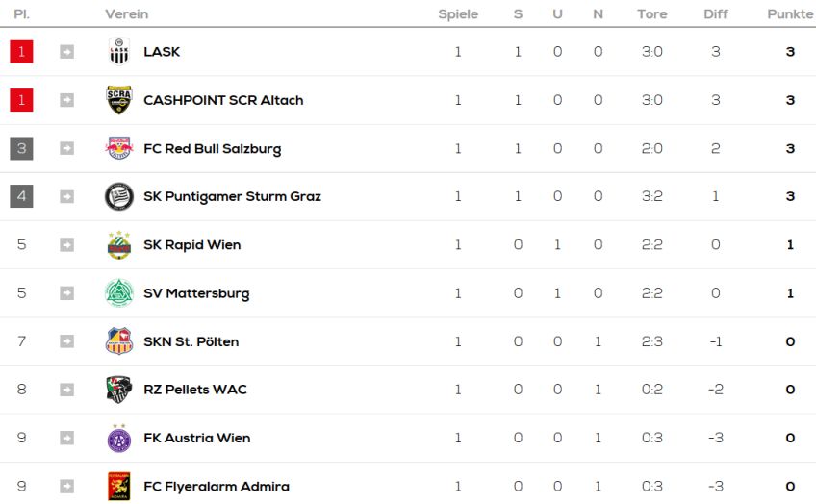Click the FK Austria Wien purple crest

[119, 438]
